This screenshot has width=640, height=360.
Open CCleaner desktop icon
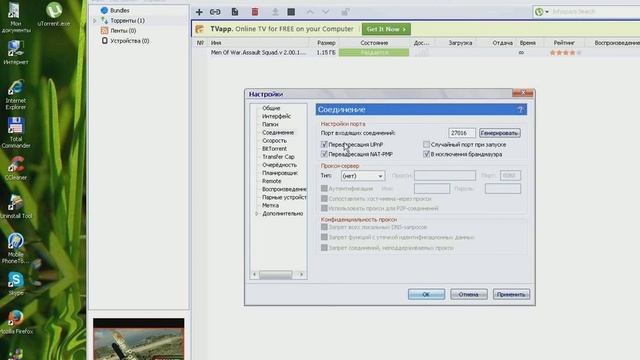click(16, 168)
